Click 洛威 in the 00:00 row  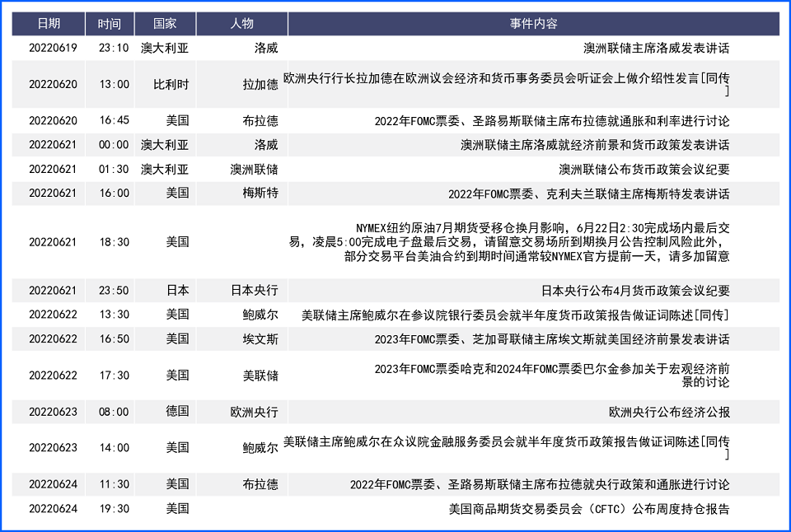tap(266, 145)
